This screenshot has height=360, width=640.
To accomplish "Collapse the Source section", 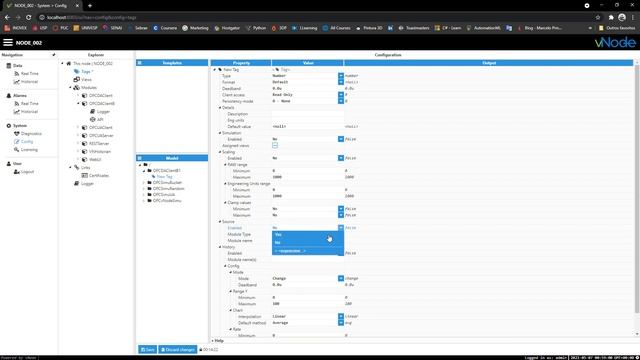I will [x=220, y=222].
